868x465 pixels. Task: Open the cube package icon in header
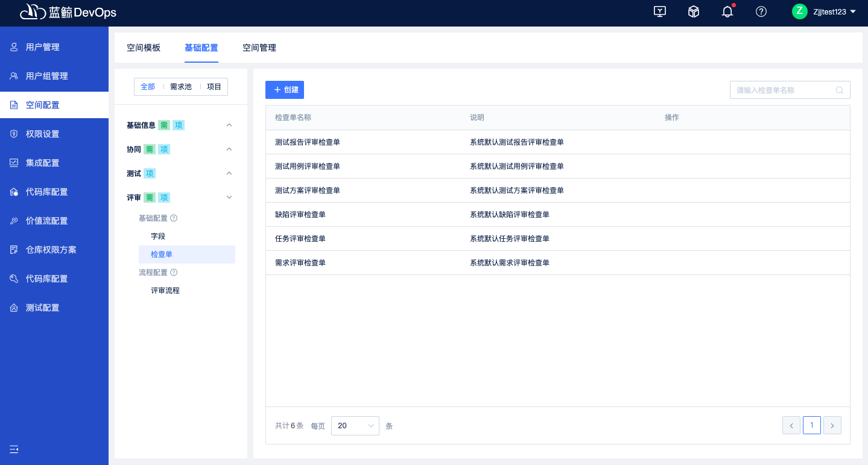click(x=694, y=11)
